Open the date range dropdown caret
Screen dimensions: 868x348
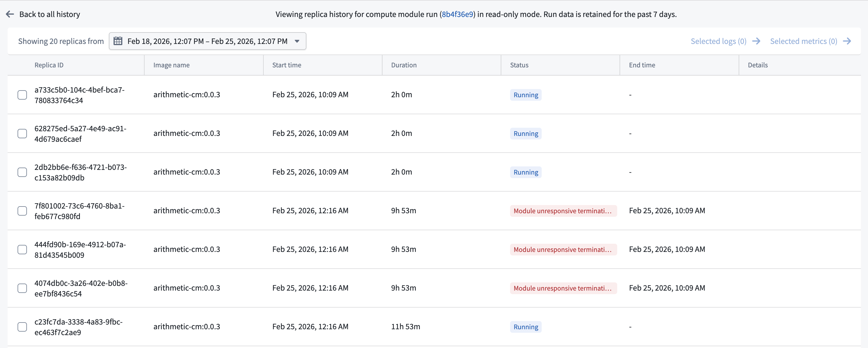297,41
